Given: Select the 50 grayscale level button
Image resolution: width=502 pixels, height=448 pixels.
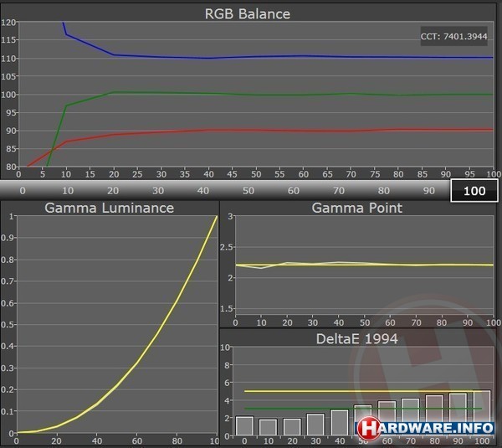Looking at the screenshot, I should click(248, 191).
